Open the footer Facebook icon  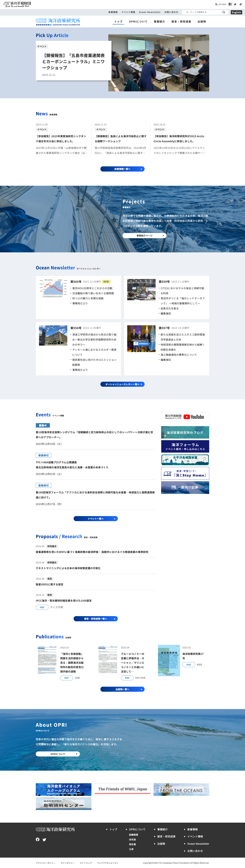coord(38,839)
